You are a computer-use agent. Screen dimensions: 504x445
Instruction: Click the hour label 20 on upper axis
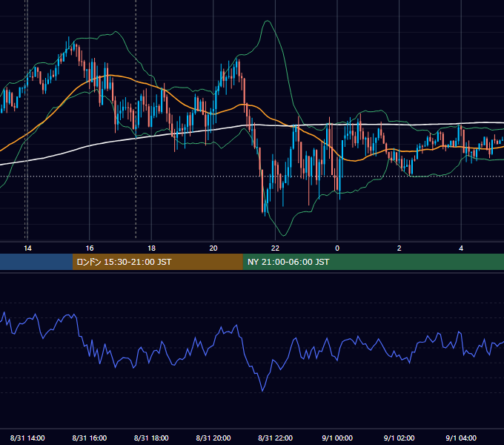pos(213,248)
